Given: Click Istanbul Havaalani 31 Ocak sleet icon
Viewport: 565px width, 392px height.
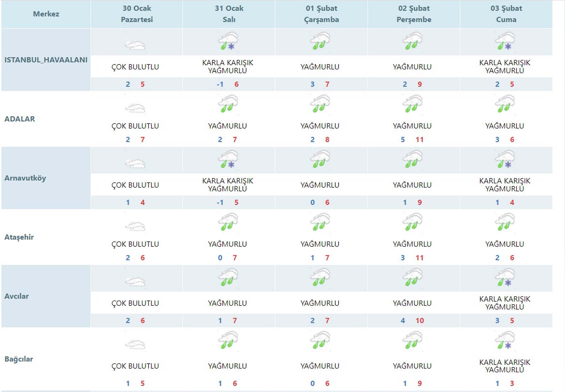Looking at the screenshot, I should coord(228,41).
